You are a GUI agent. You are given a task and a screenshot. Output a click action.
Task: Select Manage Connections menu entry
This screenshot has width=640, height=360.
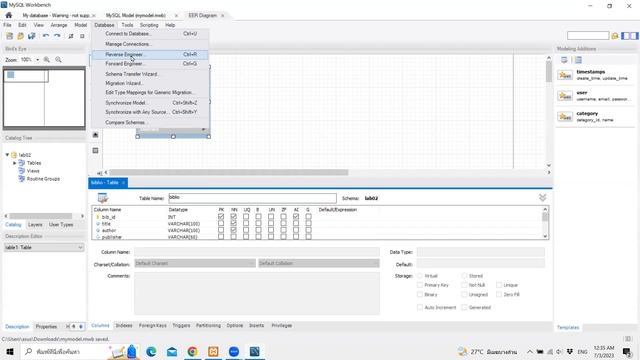(x=150, y=44)
